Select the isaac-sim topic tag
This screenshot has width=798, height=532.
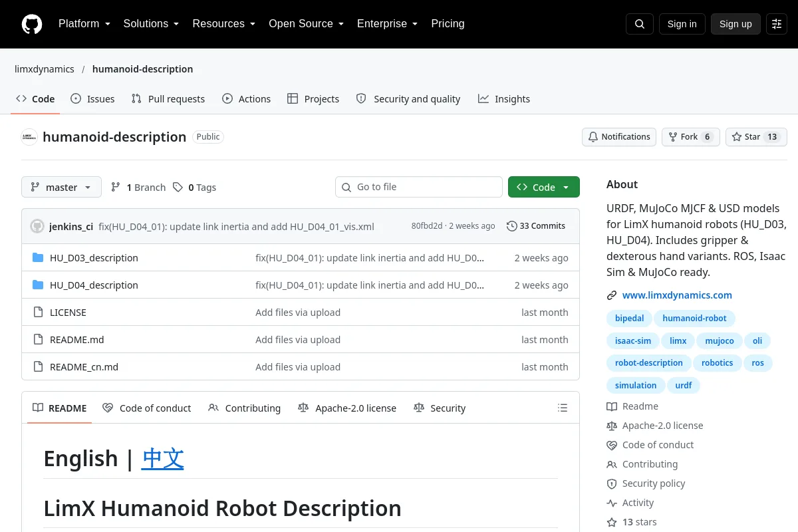click(x=633, y=341)
